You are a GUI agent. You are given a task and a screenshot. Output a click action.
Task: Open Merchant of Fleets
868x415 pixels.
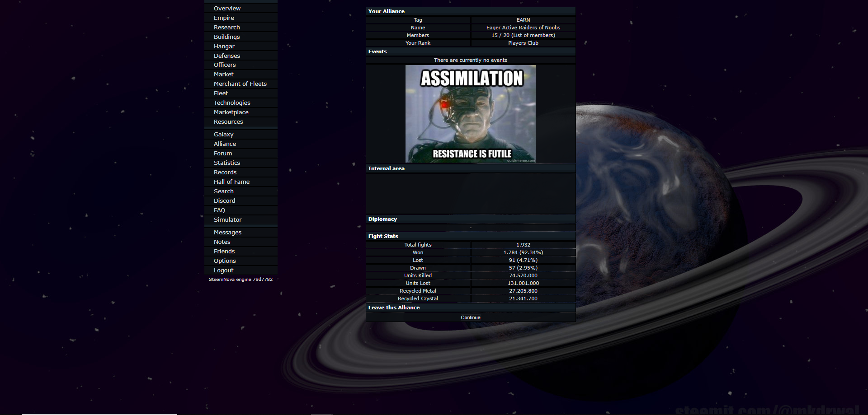click(x=240, y=84)
